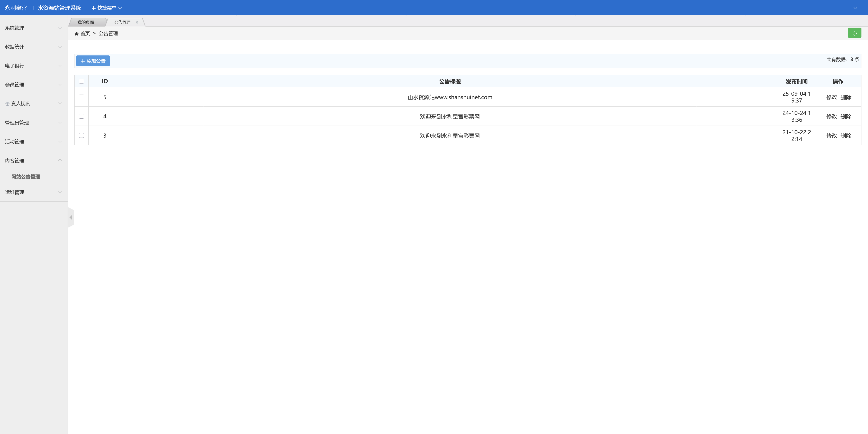
Task: Switch to the 我的桌面 tab
Action: pyautogui.click(x=86, y=22)
